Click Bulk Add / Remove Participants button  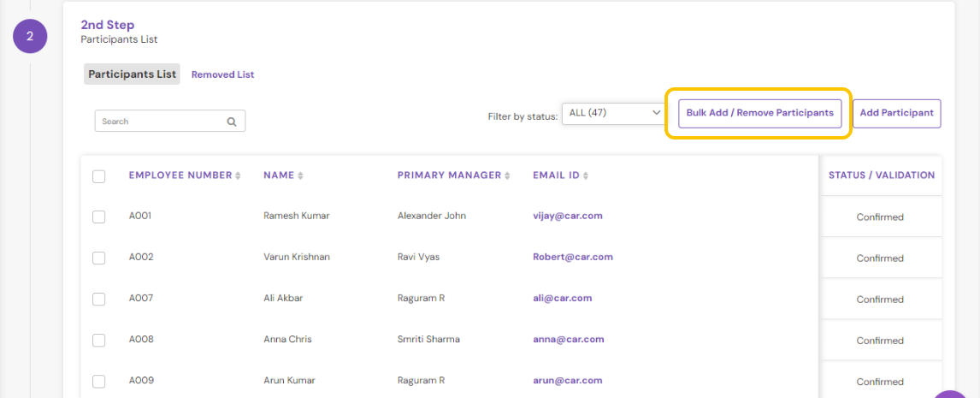(x=759, y=113)
